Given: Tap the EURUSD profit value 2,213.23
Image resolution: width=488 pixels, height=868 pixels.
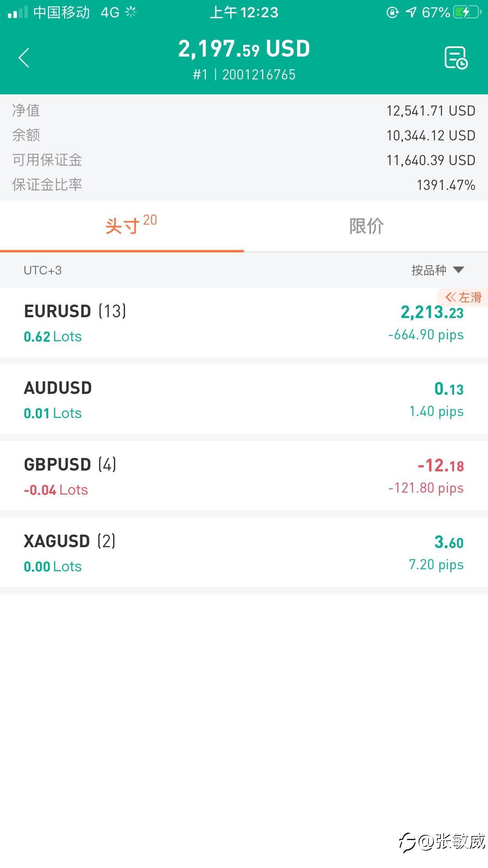Looking at the screenshot, I should click(x=432, y=313).
